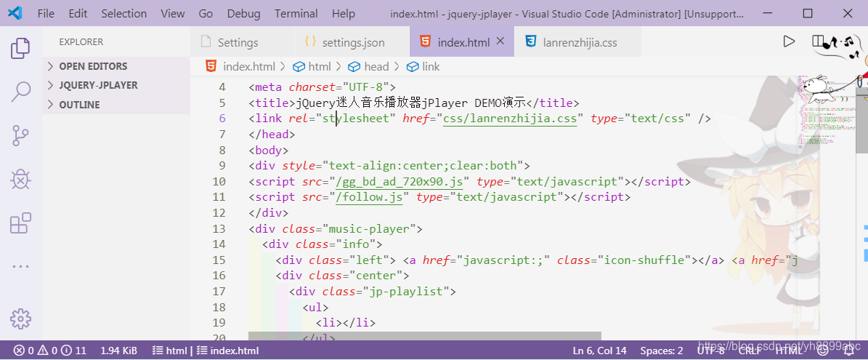Image resolution: width=868 pixels, height=360 pixels.
Task: Open the Debug menu
Action: (x=244, y=13)
